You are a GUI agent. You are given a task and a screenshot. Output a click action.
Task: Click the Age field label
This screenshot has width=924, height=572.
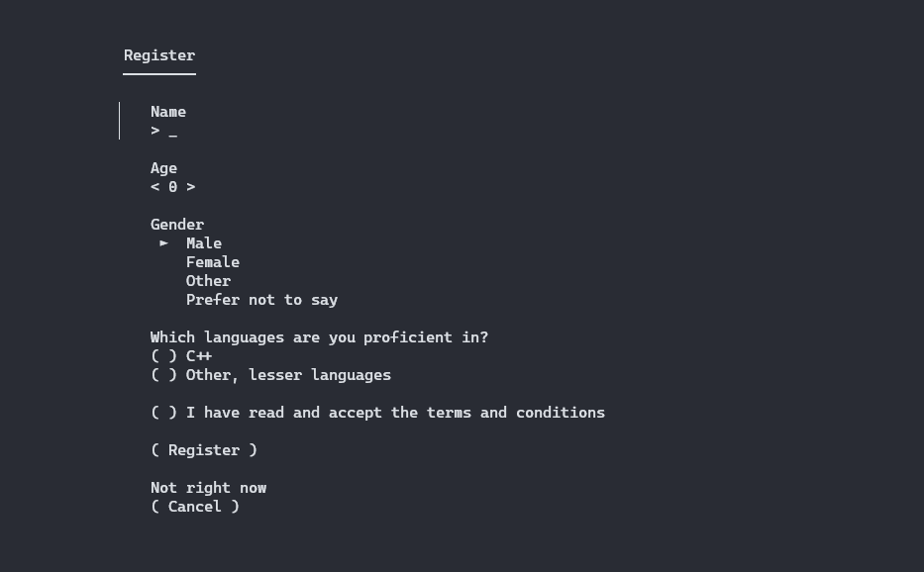click(163, 168)
